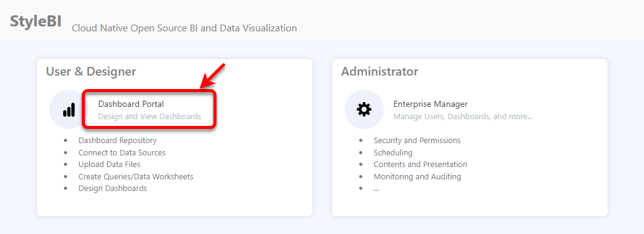The image size is (644, 234).
Task: Click the "Administrator" card heading
Action: (x=380, y=72)
